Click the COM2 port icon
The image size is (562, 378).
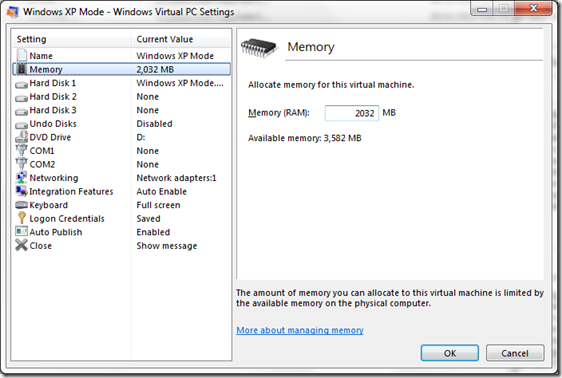click(22, 163)
